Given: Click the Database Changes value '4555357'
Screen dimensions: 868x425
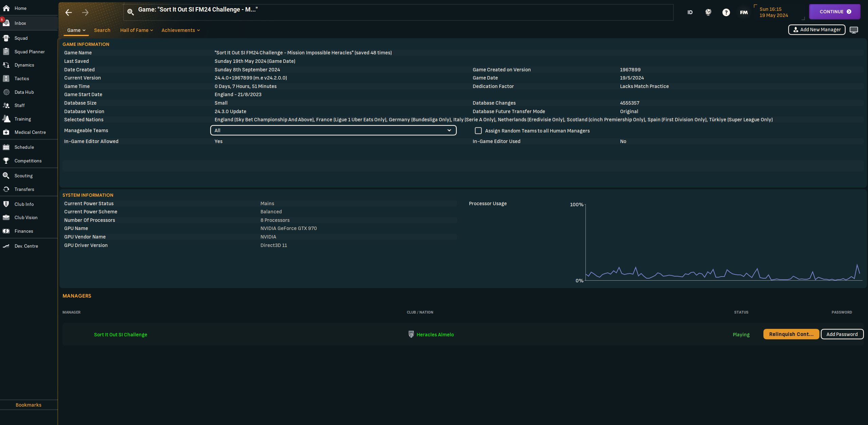Looking at the screenshot, I should click(x=630, y=103).
